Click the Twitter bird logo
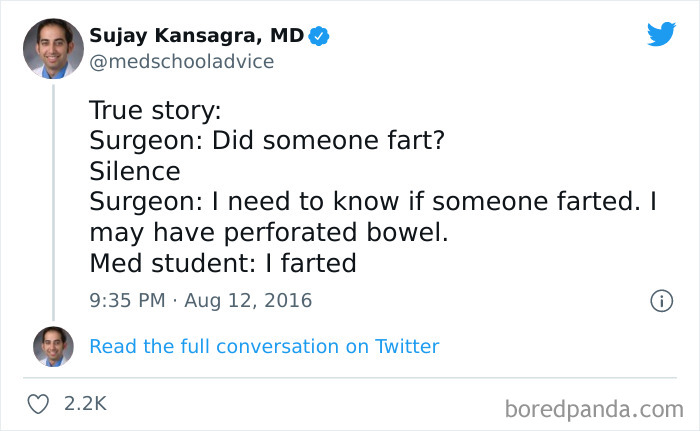Image resolution: width=700 pixels, height=431 pixels. point(661,34)
